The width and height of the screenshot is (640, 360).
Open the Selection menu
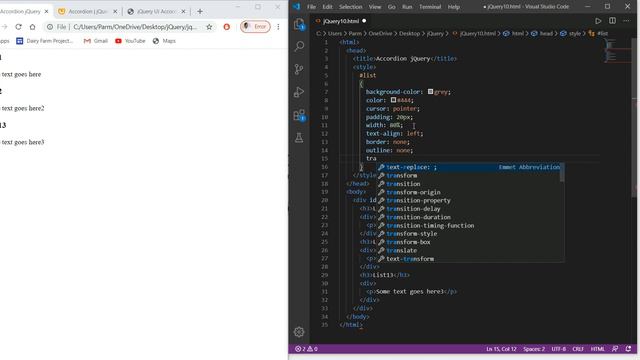[x=351, y=7]
